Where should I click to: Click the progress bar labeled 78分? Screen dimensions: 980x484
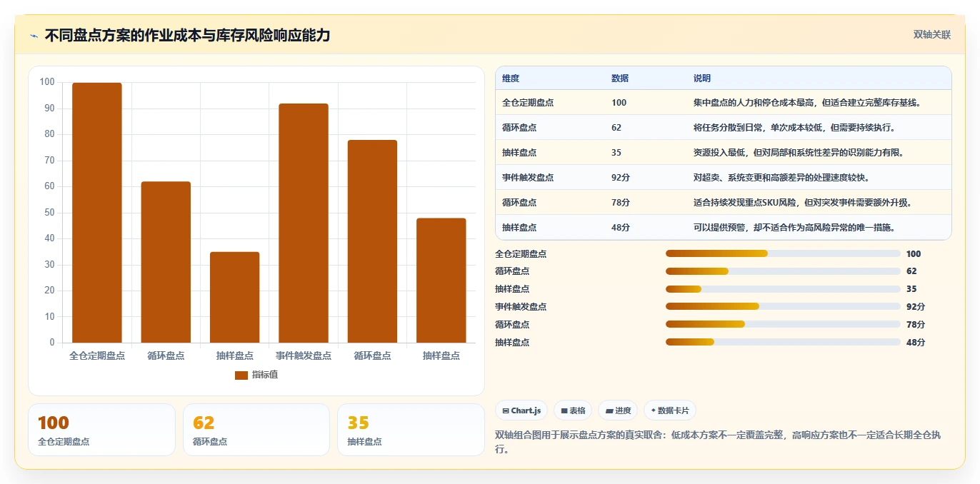[783, 324]
